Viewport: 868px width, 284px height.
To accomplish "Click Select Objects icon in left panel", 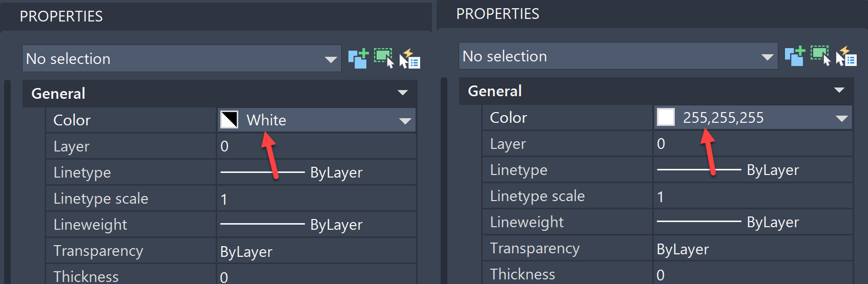I will point(384,57).
